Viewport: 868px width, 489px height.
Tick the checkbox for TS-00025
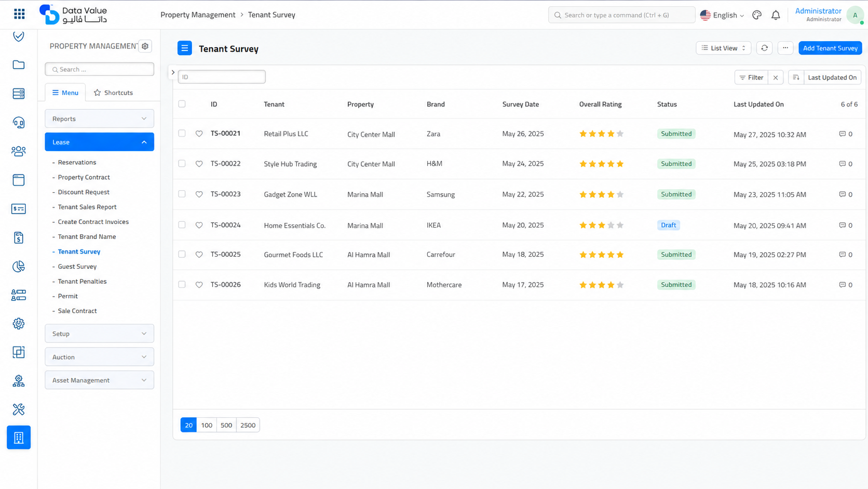tap(182, 254)
